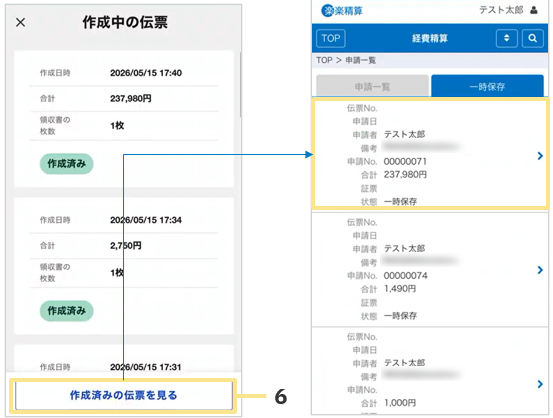Switch to the 申請一覧 tab
Screen dimensions: 553x418
372,86
